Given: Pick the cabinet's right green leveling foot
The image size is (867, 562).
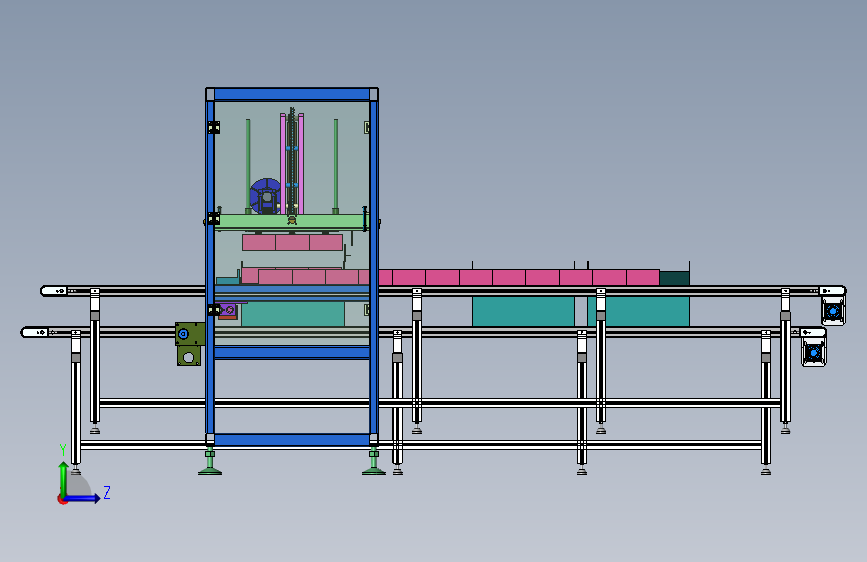Looking at the screenshot, I should (x=374, y=464).
